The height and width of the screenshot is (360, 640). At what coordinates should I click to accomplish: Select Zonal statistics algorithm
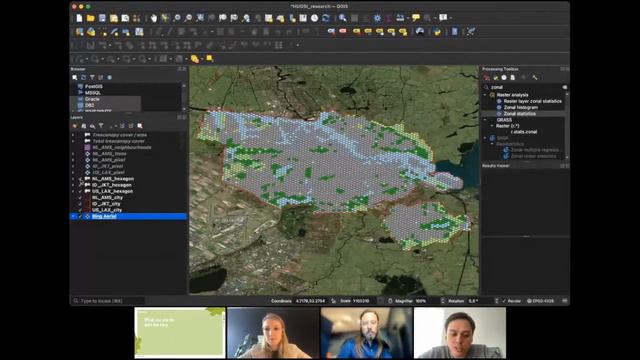point(520,114)
